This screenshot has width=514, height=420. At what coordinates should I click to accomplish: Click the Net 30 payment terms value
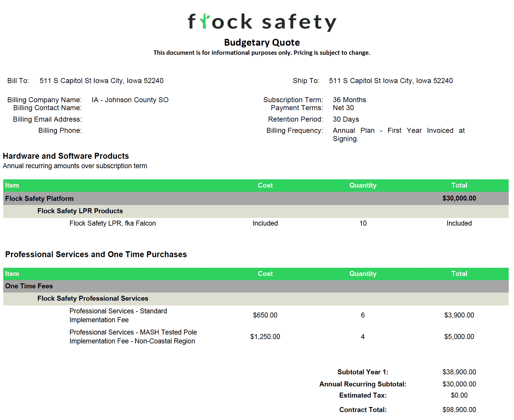343,108
